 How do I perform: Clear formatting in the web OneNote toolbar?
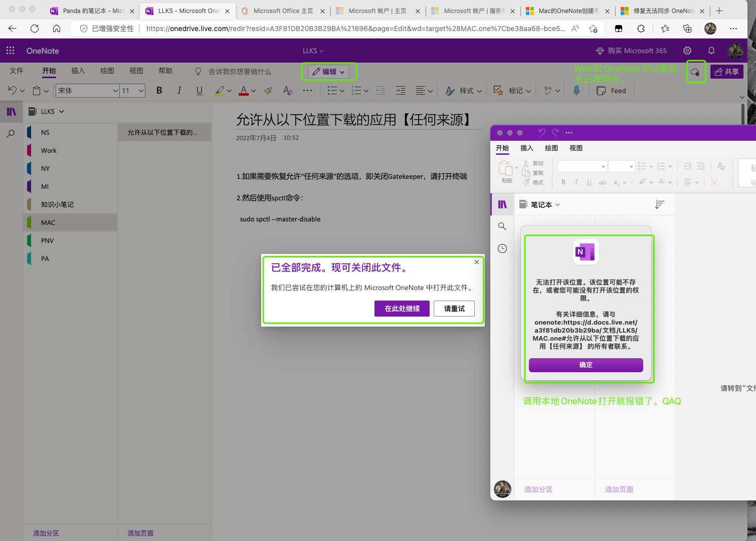[x=288, y=91]
